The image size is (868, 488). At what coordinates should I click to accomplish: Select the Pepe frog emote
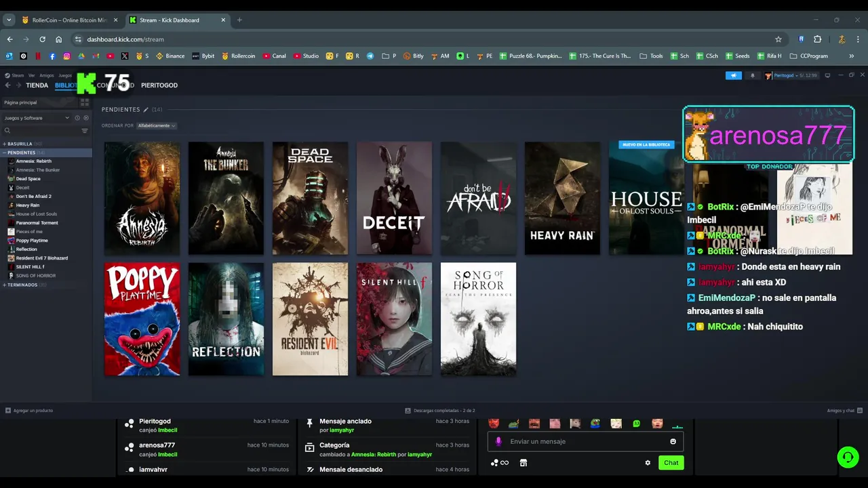pyautogui.click(x=595, y=424)
